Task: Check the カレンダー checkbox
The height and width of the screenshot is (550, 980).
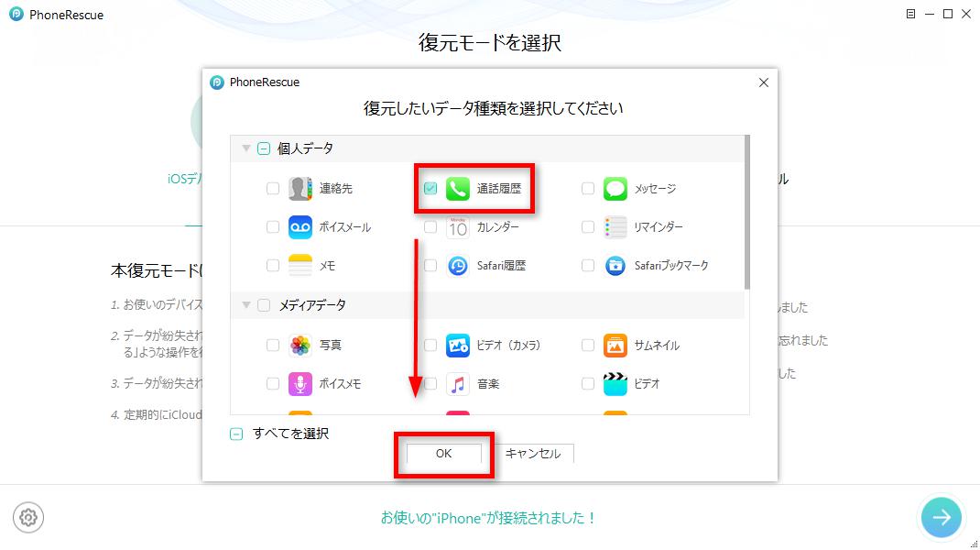Action: (430, 227)
